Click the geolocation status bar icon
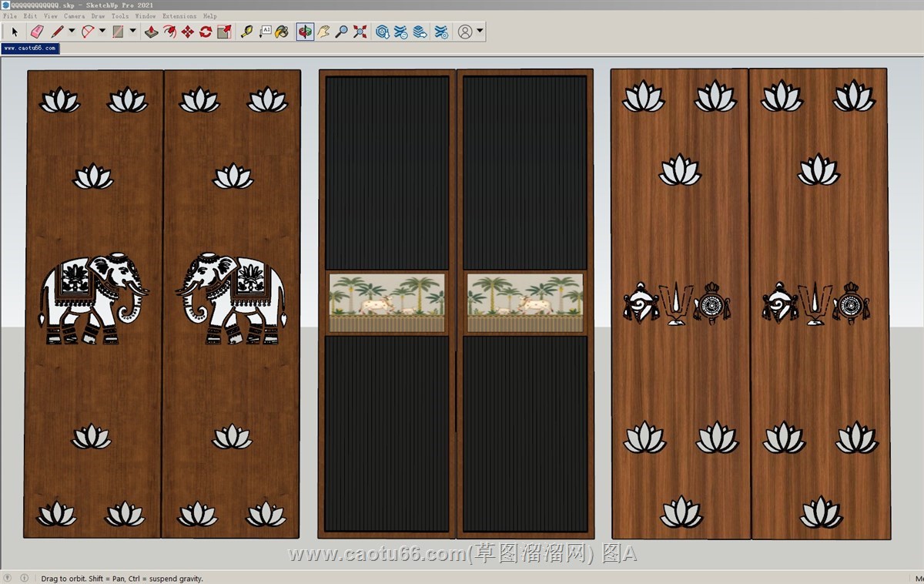The image size is (924, 584). tap(8, 578)
